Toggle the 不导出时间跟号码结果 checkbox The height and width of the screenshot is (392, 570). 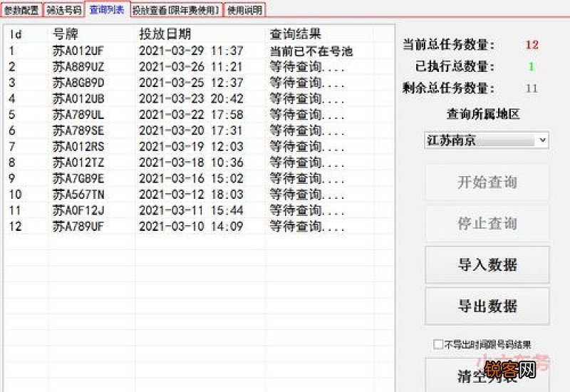[x=438, y=344]
